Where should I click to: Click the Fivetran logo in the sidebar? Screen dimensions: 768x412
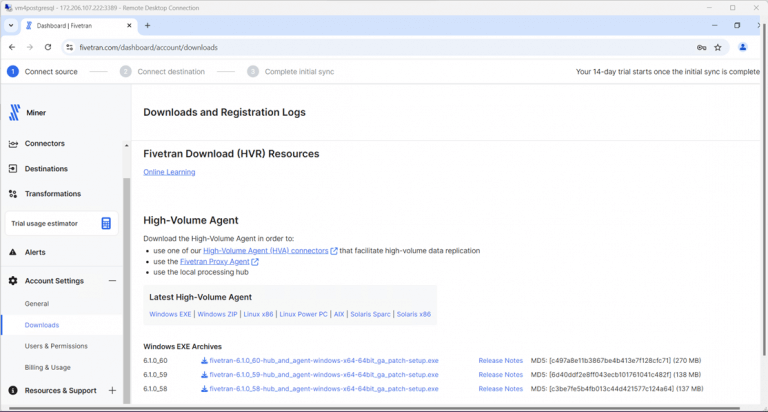click(14, 113)
